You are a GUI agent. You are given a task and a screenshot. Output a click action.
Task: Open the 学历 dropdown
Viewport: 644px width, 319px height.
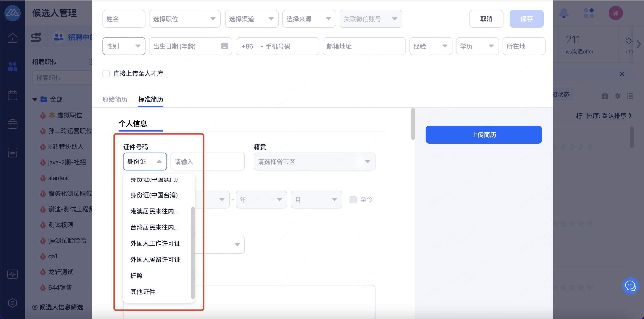pos(477,46)
